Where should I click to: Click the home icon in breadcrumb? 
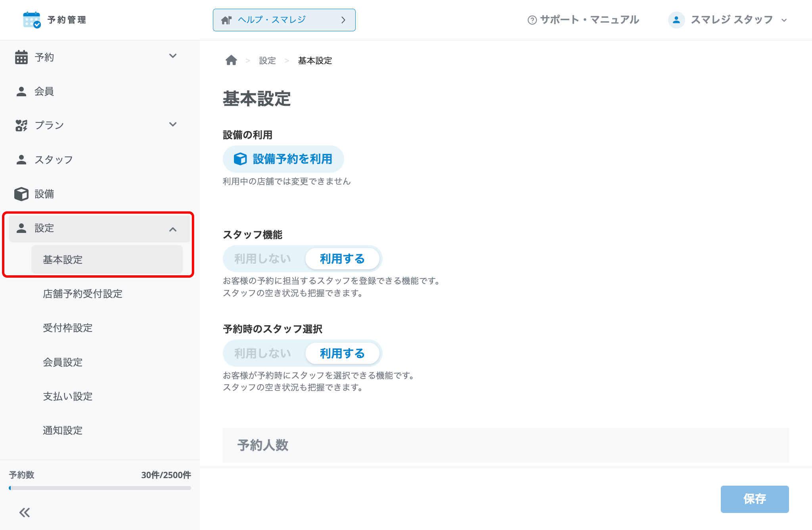click(231, 60)
